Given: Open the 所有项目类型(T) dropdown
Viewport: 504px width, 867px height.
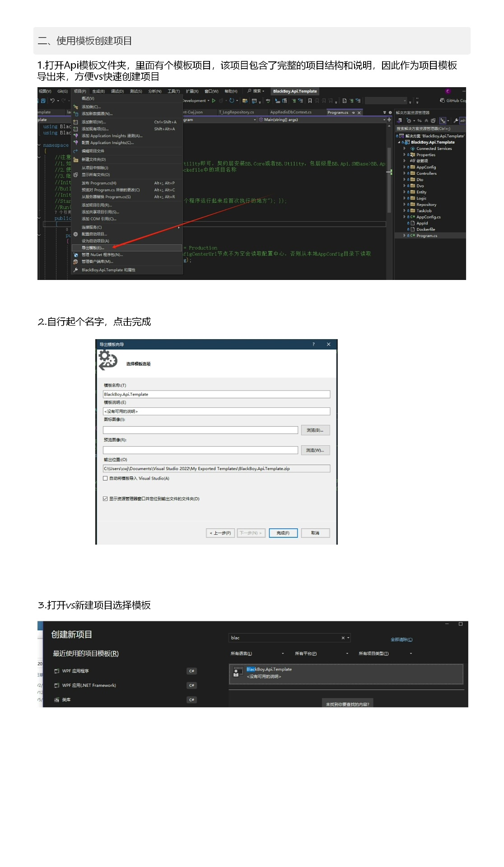Looking at the screenshot, I should (x=385, y=653).
